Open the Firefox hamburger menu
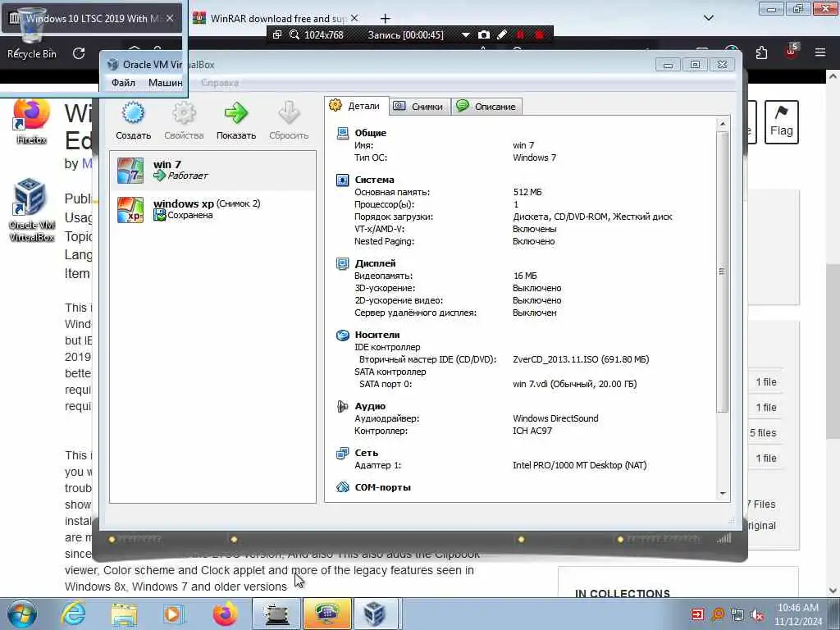Screen dimensions: 840x630 click(819, 52)
